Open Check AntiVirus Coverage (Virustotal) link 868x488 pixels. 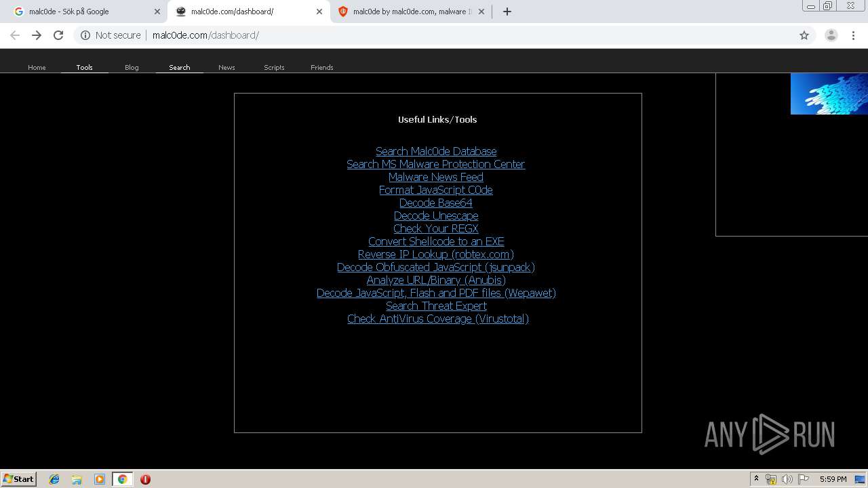438,319
